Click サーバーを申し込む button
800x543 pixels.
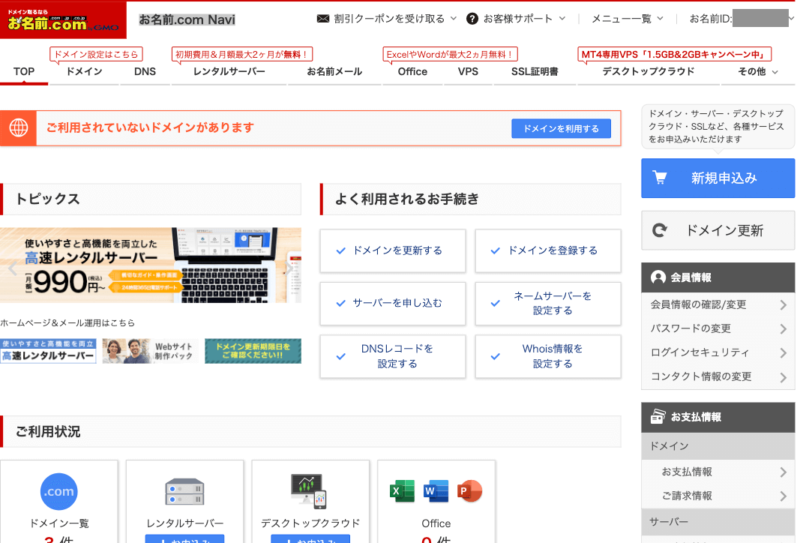[393, 303]
